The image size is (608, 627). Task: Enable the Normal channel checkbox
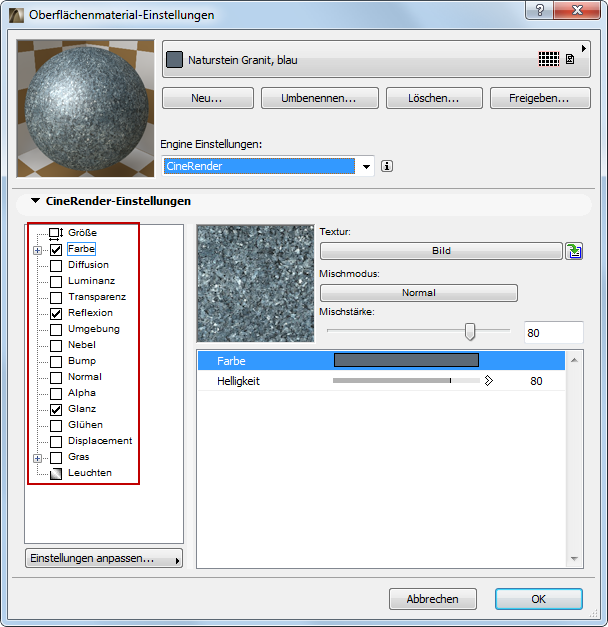click(56, 378)
